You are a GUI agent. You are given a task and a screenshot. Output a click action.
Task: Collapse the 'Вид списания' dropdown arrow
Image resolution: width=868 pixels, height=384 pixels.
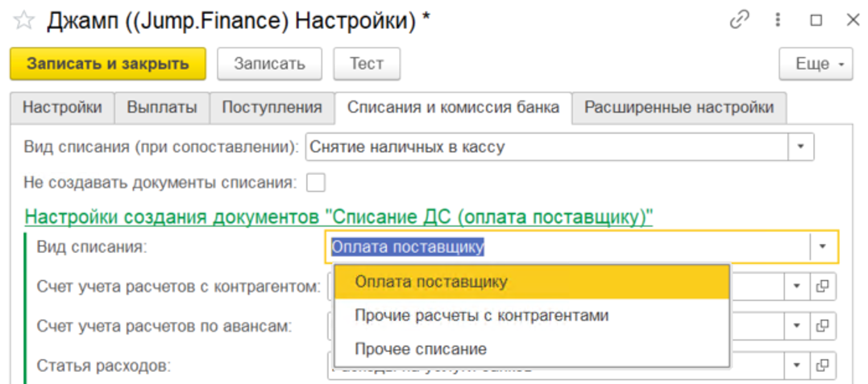click(x=823, y=246)
